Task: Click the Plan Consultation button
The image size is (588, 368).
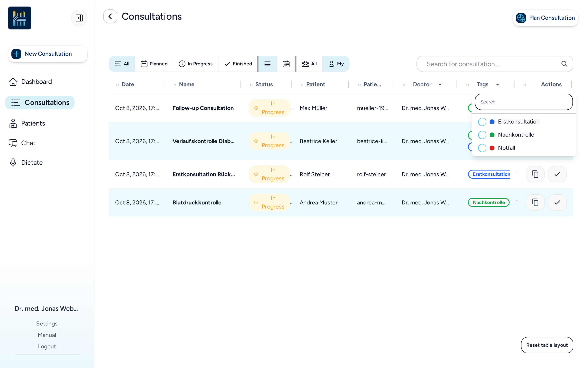Action: point(545,18)
